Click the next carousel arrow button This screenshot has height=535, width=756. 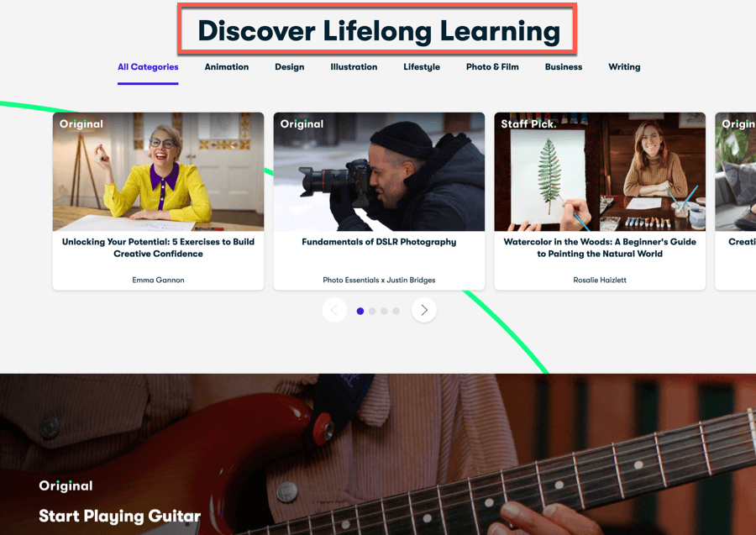click(424, 310)
